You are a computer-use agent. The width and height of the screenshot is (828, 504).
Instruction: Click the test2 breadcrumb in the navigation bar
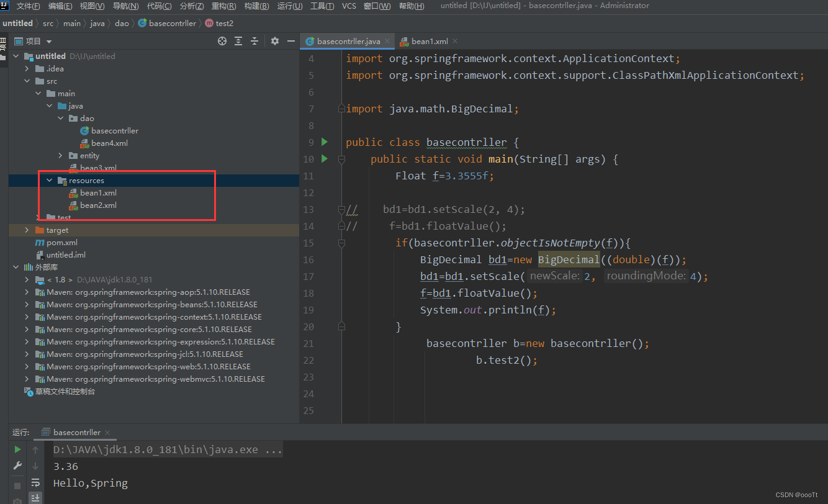[x=218, y=23]
